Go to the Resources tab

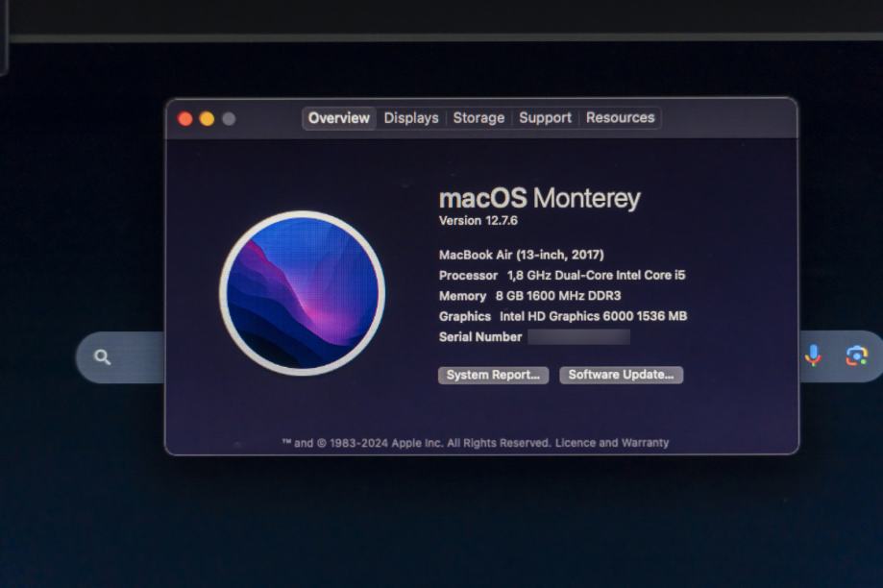(x=620, y=118)
